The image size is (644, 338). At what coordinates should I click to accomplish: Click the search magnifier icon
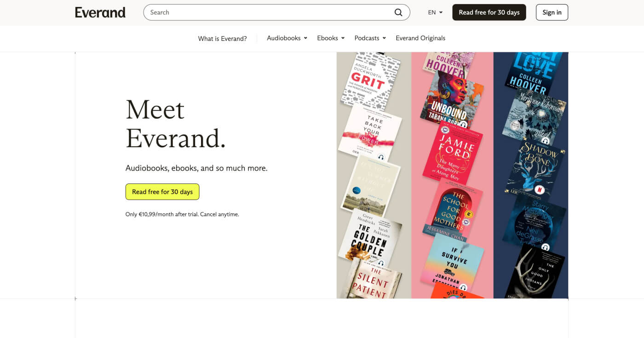[398, 12]
